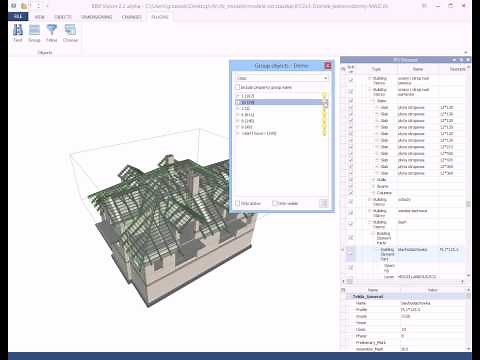Viewport: 480px width, 360px height.
Task: Click the Value column header in properties
Action: pyautogui.click(x=432, y=290)
